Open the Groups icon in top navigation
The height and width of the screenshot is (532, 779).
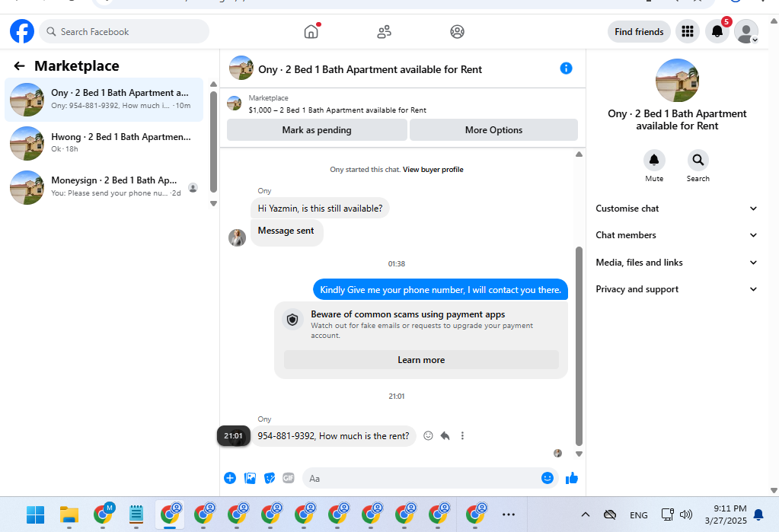457,32
